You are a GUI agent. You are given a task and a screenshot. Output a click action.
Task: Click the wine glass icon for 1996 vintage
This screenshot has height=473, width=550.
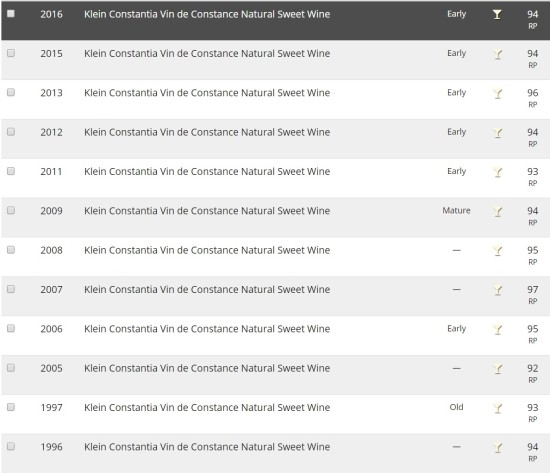tap(497, 447)
